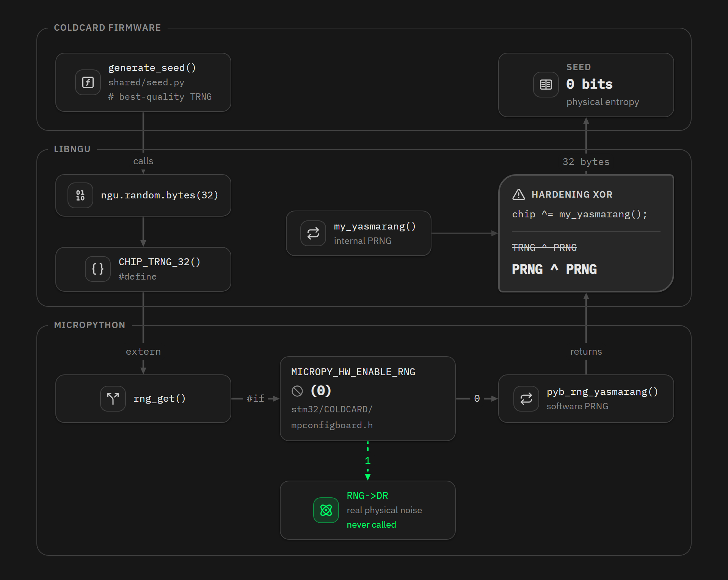Screen dimensions: 728x580
Task: Click the #define caption
Action: [138, 277]
